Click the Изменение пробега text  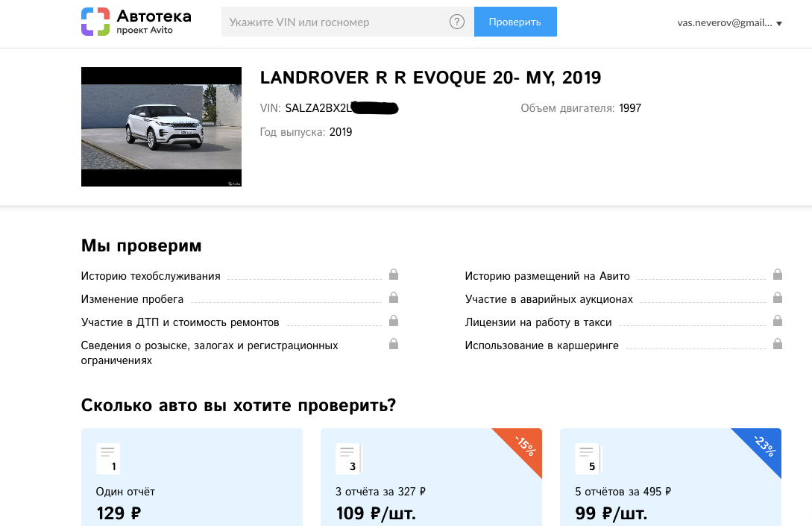pos(132,299)
